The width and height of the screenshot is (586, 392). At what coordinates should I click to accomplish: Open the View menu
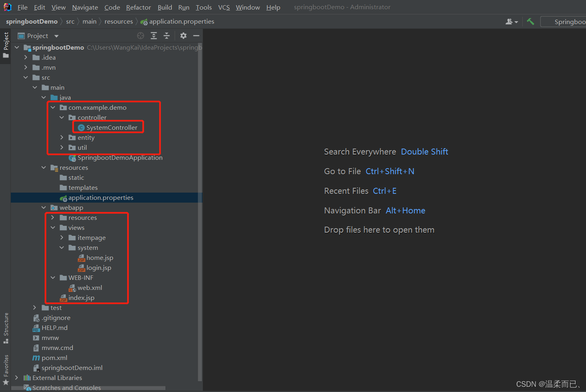pyautogui.click(x=58, y=7)
